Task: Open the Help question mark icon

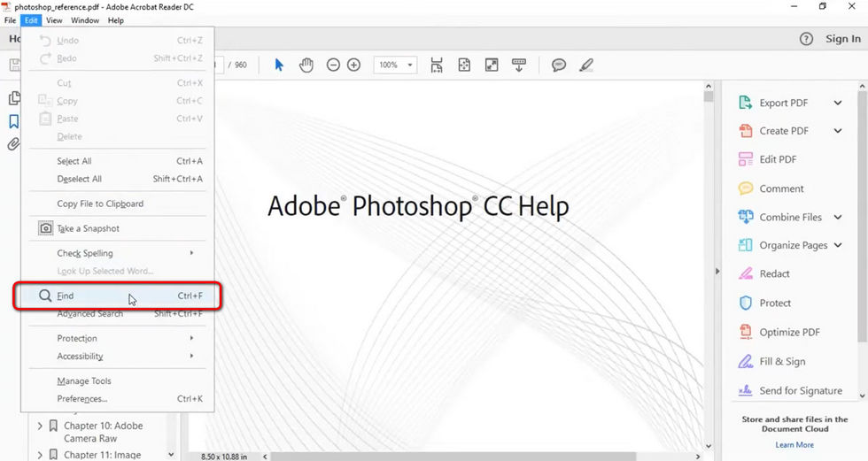Action: click(x=806, y=39)
